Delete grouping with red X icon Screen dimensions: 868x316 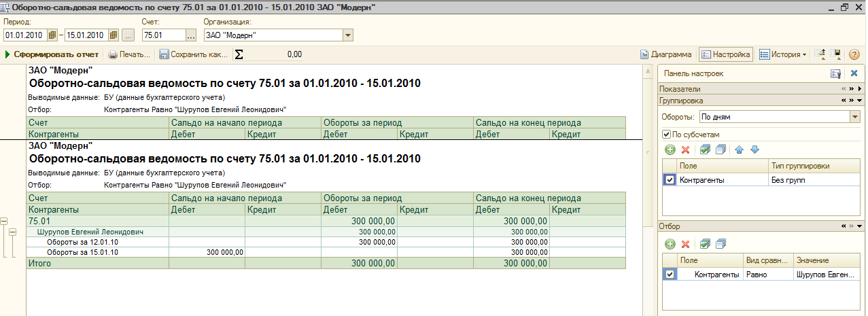point(686,149)
